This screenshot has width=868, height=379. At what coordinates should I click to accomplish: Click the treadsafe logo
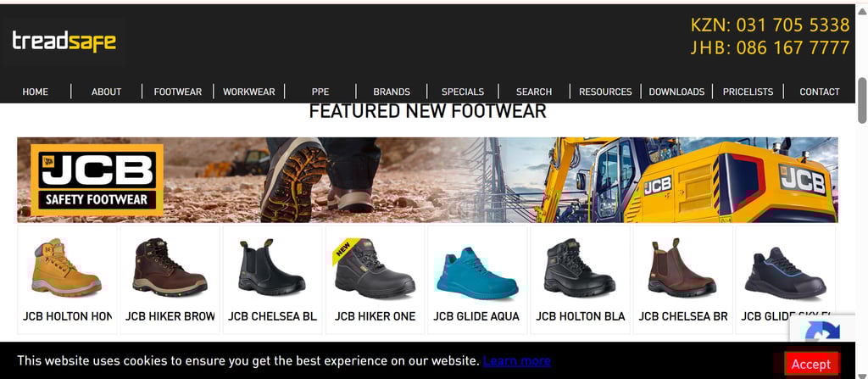(x=64, y=42)
